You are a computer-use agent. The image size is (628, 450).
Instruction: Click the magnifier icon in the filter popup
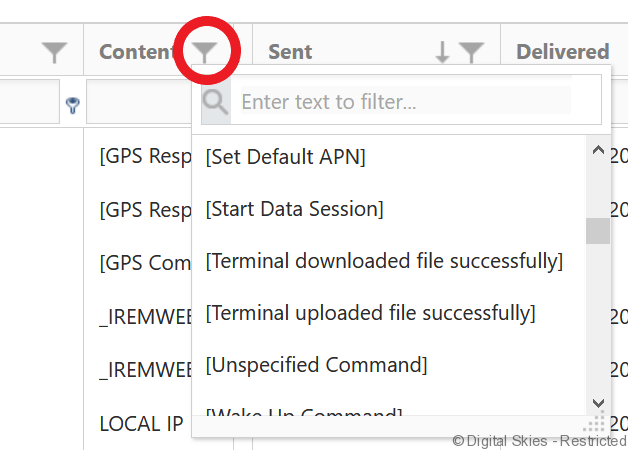(x=215, y=101)
